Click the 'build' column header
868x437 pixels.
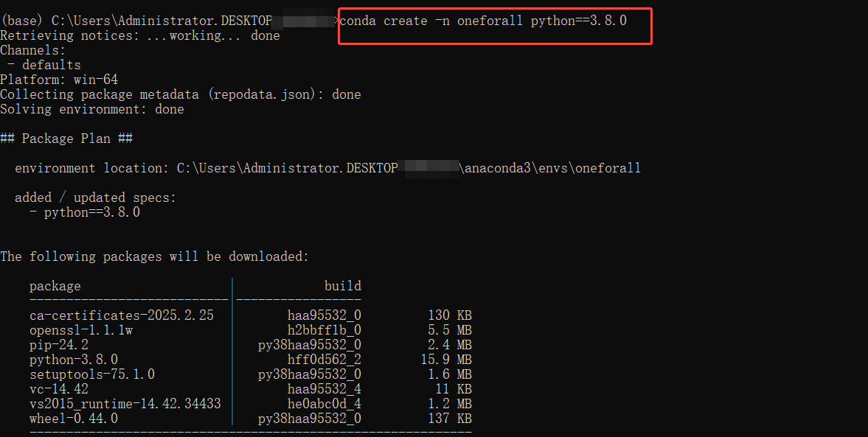pos(343,286)
